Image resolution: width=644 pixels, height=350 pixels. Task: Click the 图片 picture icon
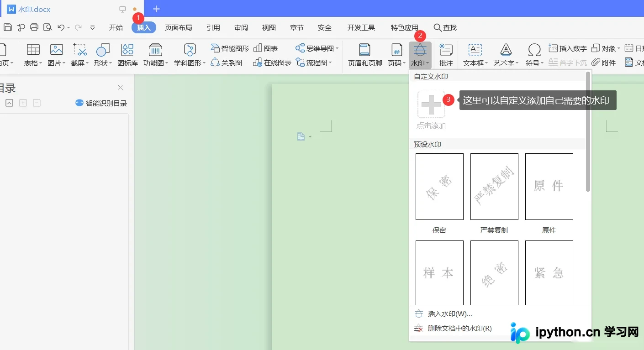(57, 50)
